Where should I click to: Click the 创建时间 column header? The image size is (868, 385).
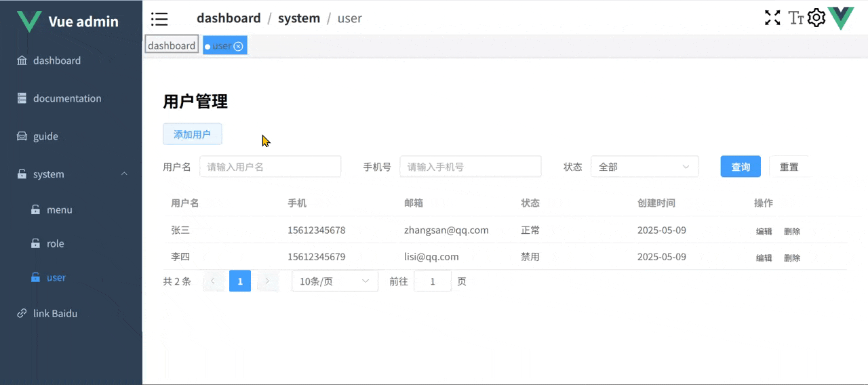click(656, 203)
